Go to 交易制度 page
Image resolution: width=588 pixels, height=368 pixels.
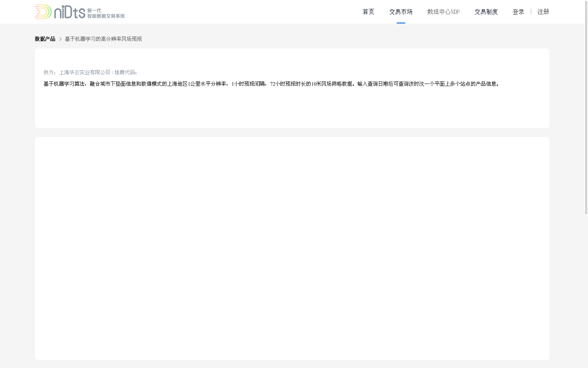[486, 12]
